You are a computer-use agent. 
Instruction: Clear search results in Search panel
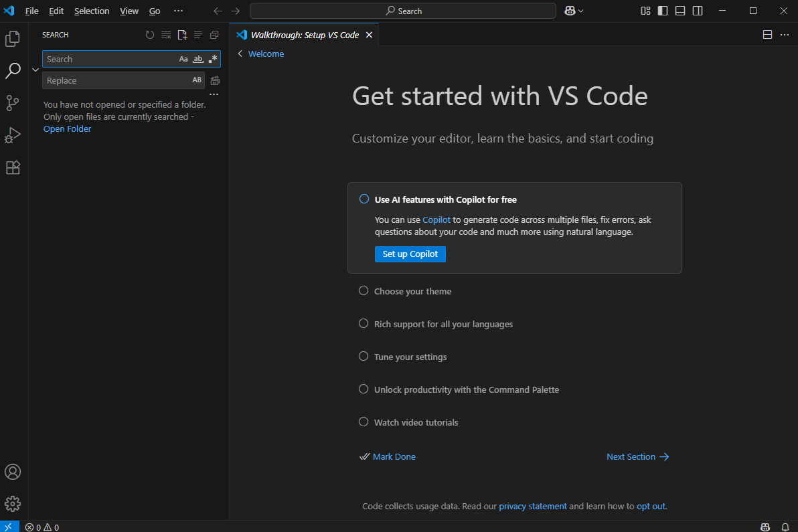(x=166, y=35)
